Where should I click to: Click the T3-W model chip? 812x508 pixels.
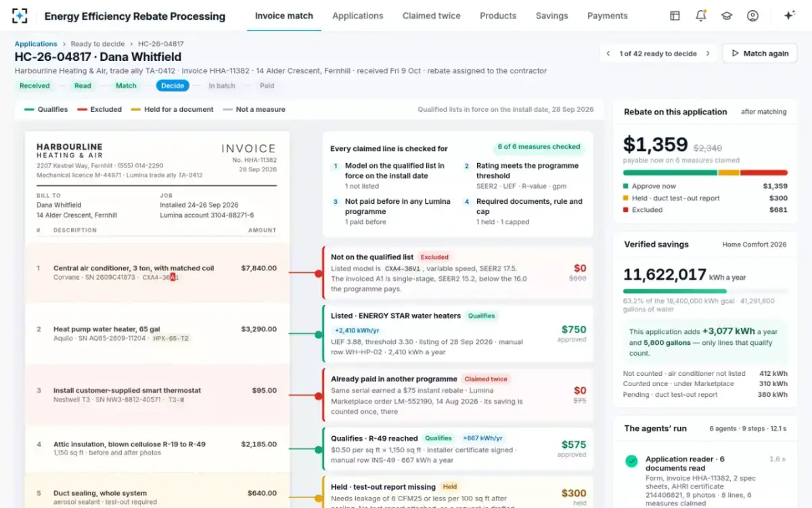tap(177, 400)
